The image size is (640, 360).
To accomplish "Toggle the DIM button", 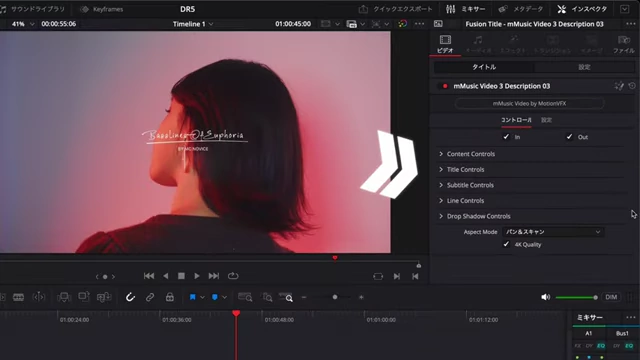I will point(611,297).
